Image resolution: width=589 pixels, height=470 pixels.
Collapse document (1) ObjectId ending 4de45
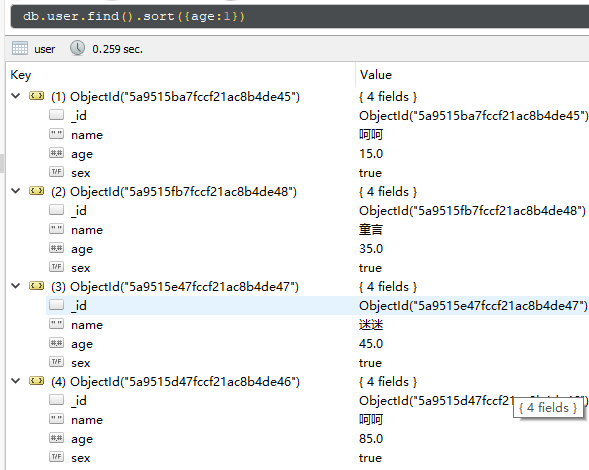[x=16, y=96]
